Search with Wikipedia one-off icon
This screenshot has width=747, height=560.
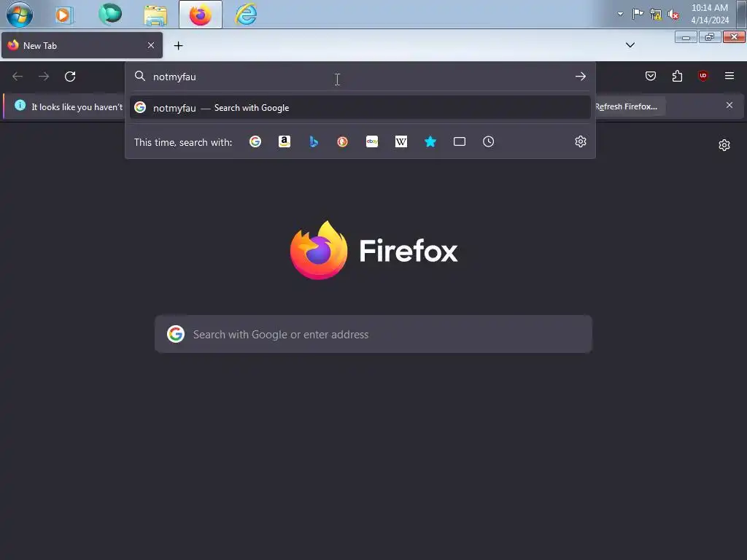pyautogui.click(x=401, y=142)
